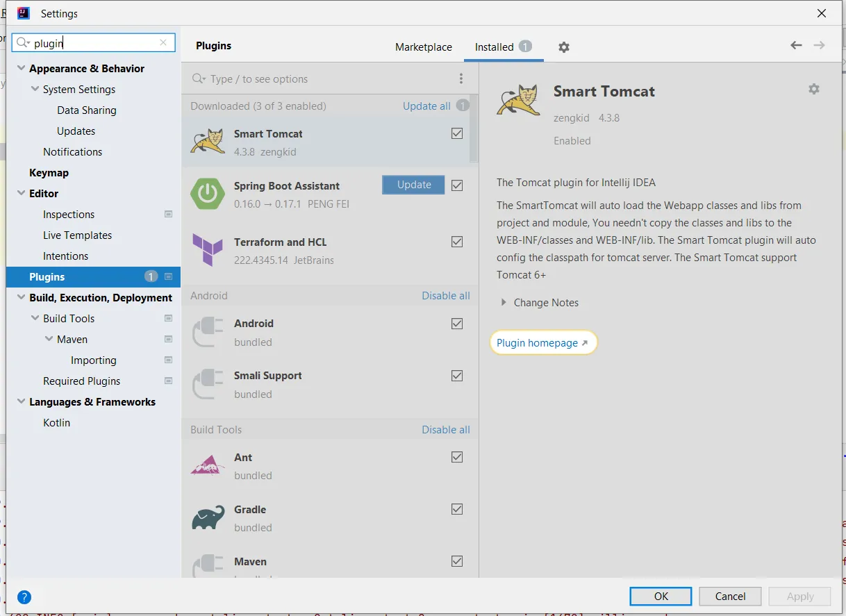Click the Terraform and HCL purple icon
The width and height of the screenshot is (846, 616).
click(x=208, y=250)
